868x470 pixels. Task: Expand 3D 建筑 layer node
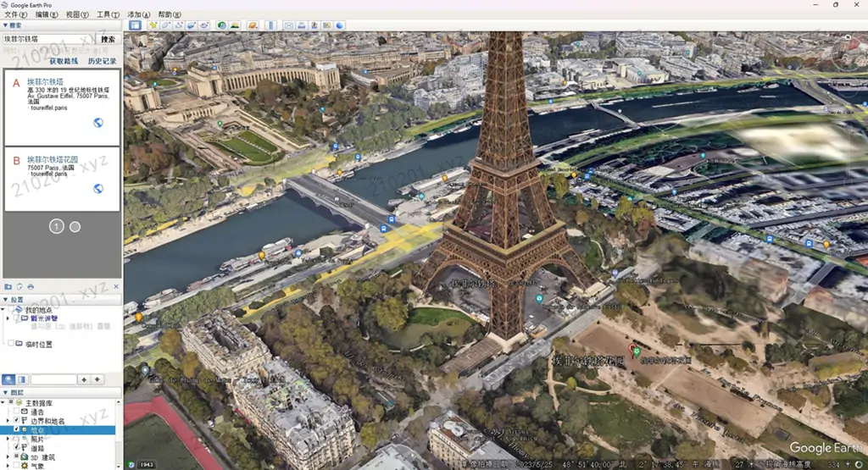[x=8, y=456]
